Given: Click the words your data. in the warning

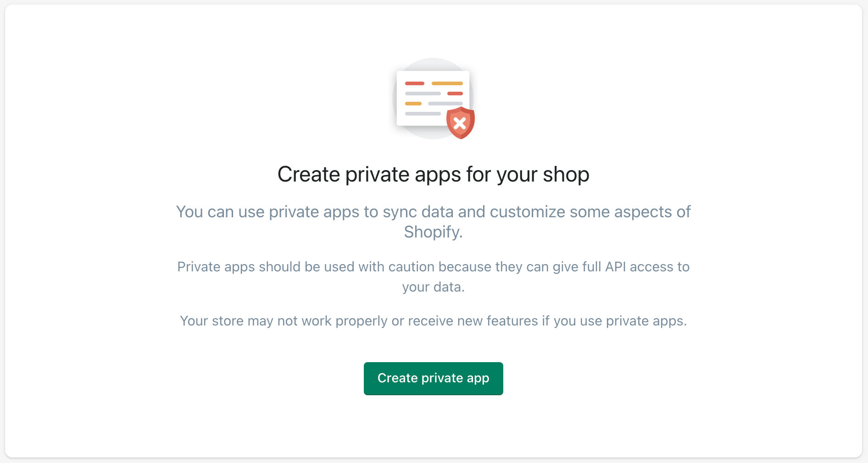Looking at the screenshot, I should (x=433, y=287).
